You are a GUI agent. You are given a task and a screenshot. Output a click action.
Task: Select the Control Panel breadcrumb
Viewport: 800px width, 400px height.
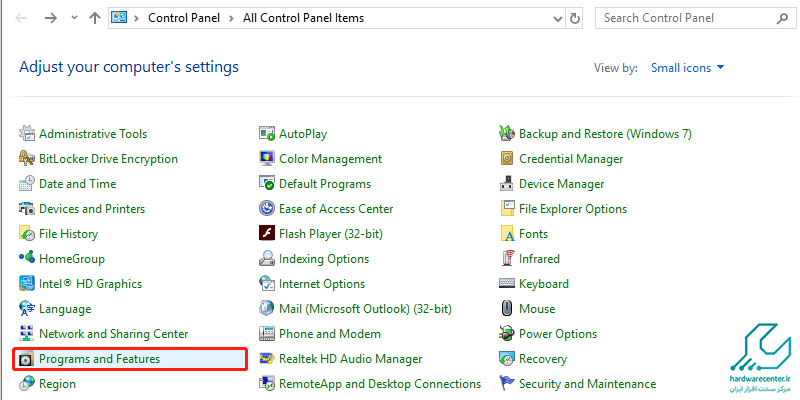[184, 18]
